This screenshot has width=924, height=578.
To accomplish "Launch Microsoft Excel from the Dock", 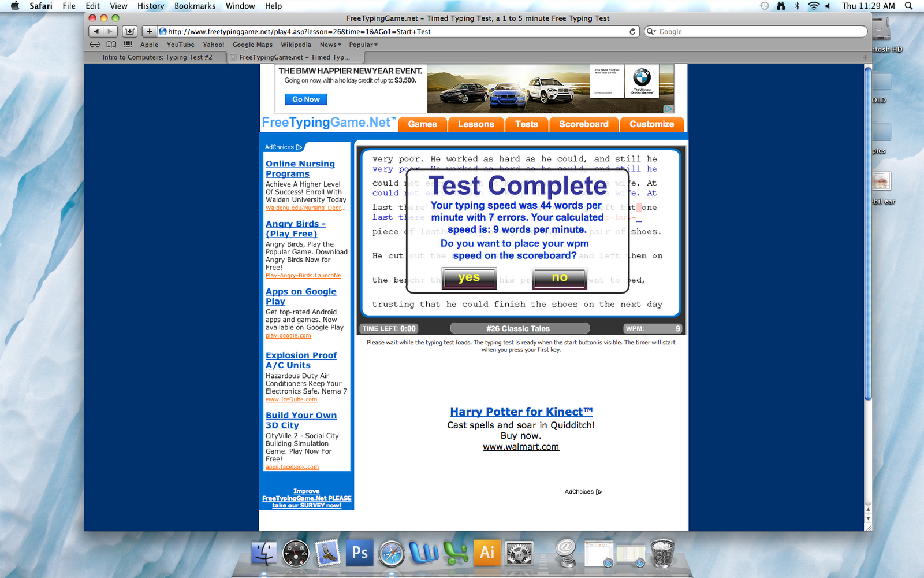I will 456,553.
